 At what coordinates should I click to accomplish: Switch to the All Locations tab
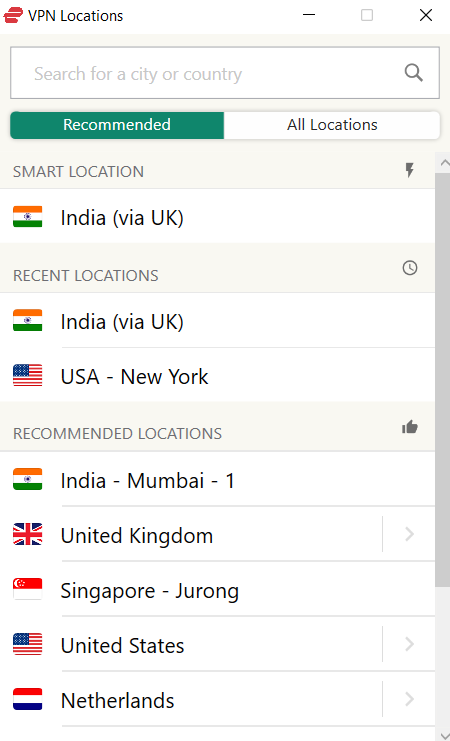point(332,125)
